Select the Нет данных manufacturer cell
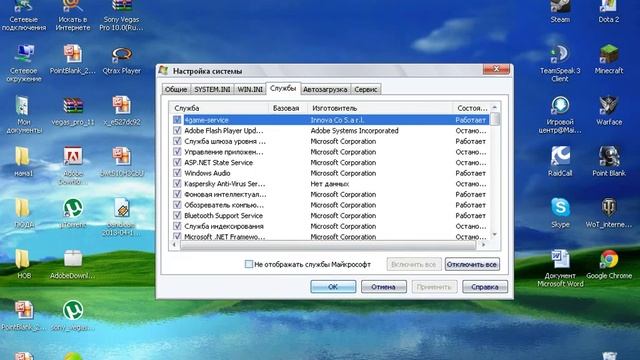This screenshot has width=640, height=360. [329, 184]
